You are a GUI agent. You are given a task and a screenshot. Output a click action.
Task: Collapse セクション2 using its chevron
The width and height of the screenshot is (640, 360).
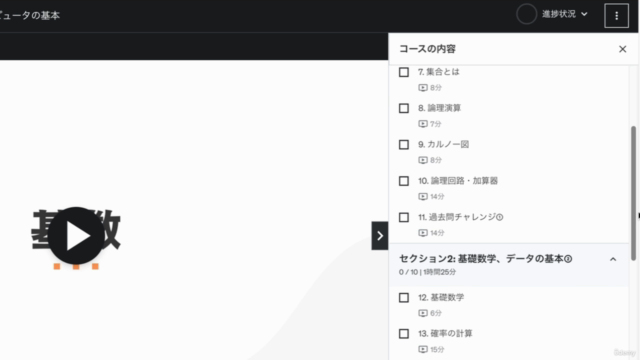(x=613, y=259)
